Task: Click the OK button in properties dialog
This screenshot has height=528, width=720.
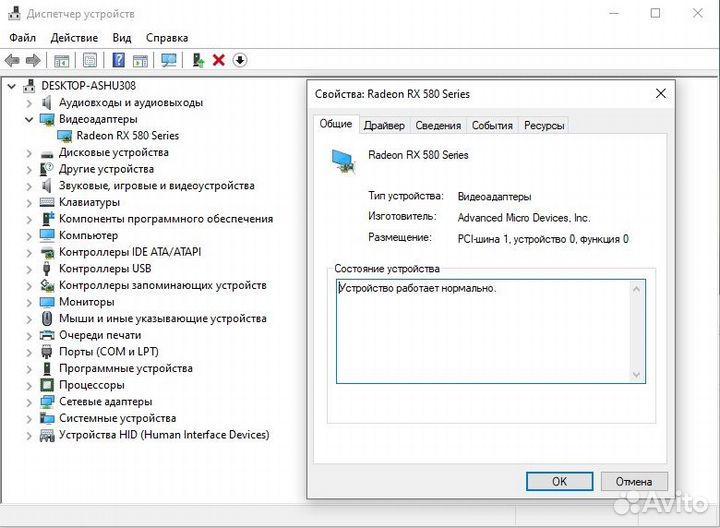Action: 559,481
